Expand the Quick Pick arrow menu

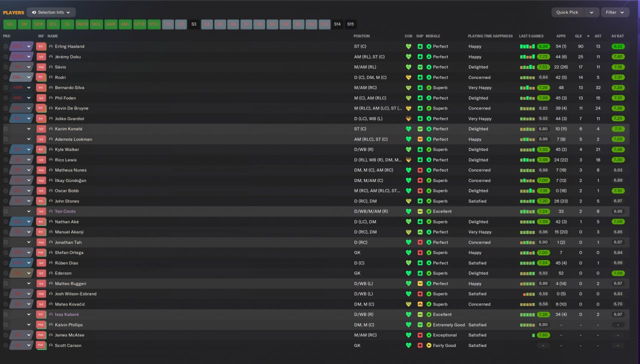[x=591, y=12]
